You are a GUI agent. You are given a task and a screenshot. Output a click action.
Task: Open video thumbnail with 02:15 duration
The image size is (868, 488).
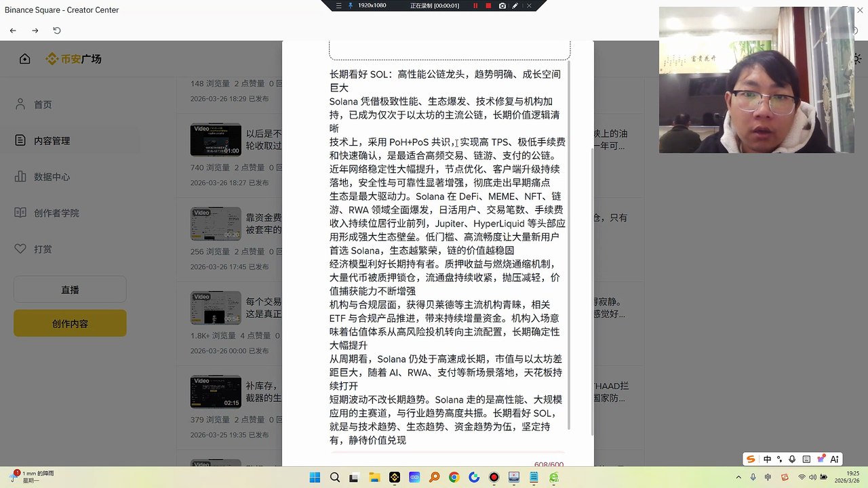pos(216,392)
